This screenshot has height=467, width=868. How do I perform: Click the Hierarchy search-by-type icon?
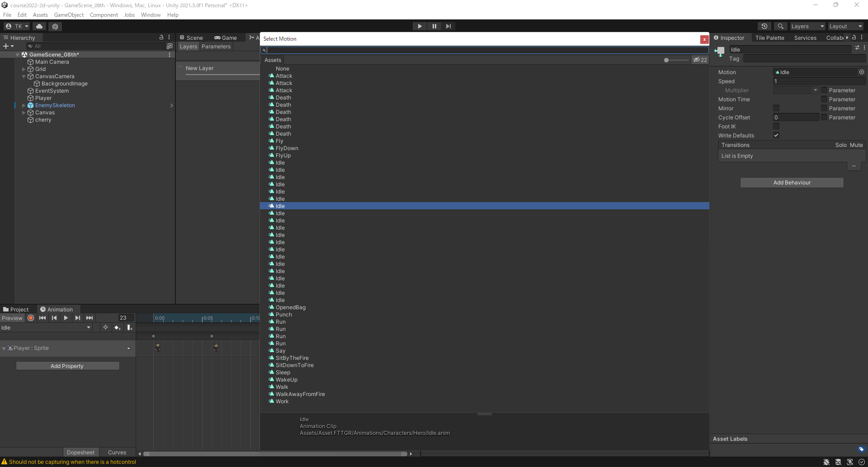(170, 46)
